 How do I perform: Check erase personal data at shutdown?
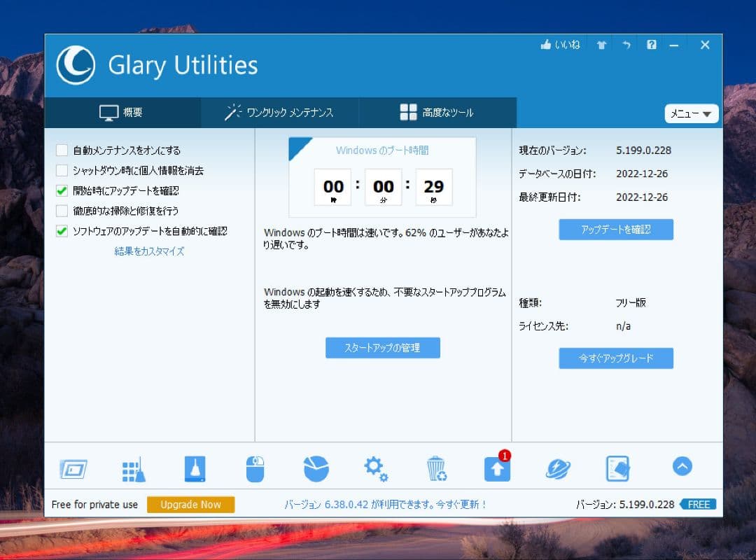pos(61,170)
